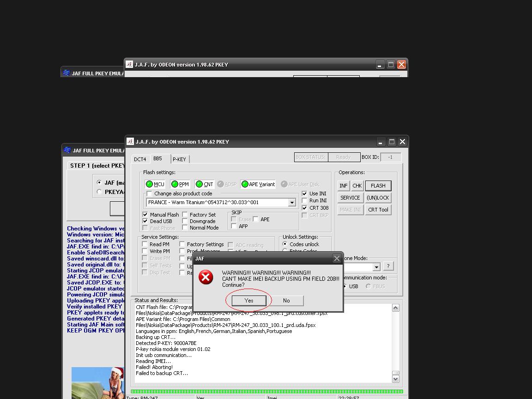Select PKEYA radio in PKEY emulator
Image resolution: width=532 pixels, height=399 pixels.
[99, 192]
